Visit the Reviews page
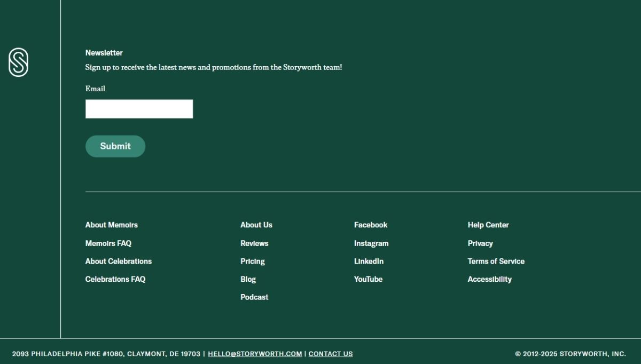The height and width of the screenshot is (364, 641). pyautogui.click(x=254, y=243)
